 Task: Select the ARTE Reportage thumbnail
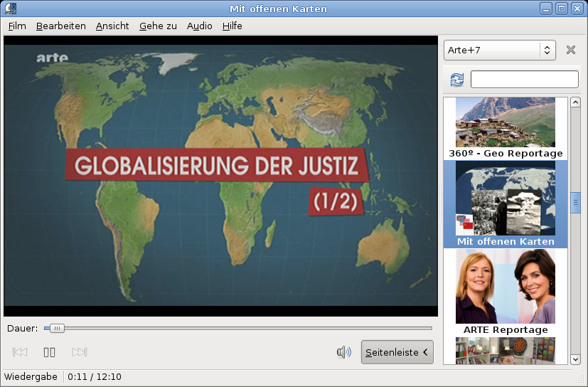click(505, 287)
